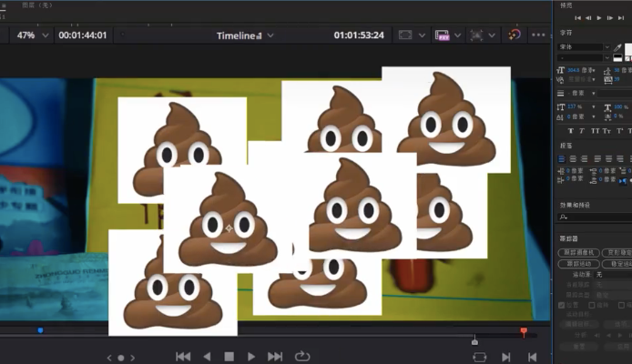Toggle faux bold text style
632x364 pixels.
click(571, 131)
